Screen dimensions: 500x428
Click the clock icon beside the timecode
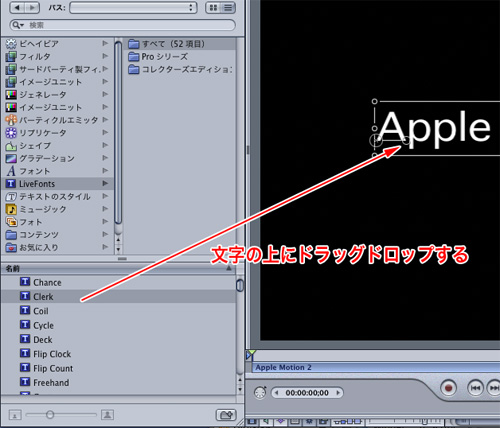pos(260,393)
